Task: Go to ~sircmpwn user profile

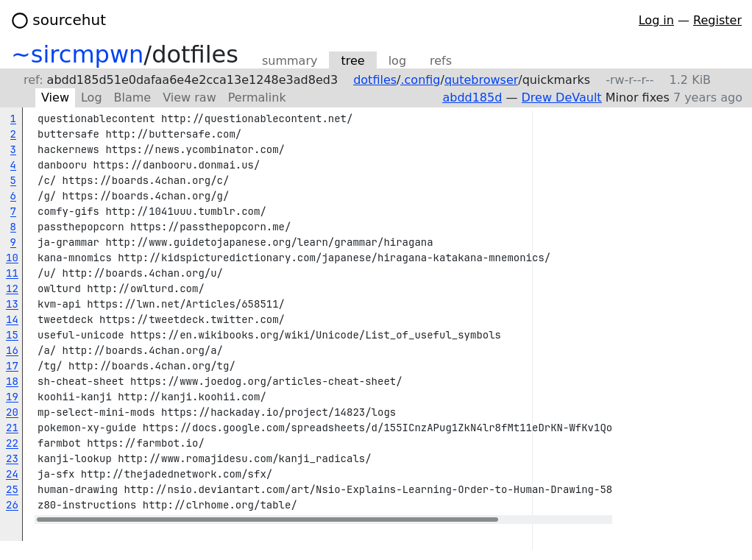Action: click(x=77, y=55)
